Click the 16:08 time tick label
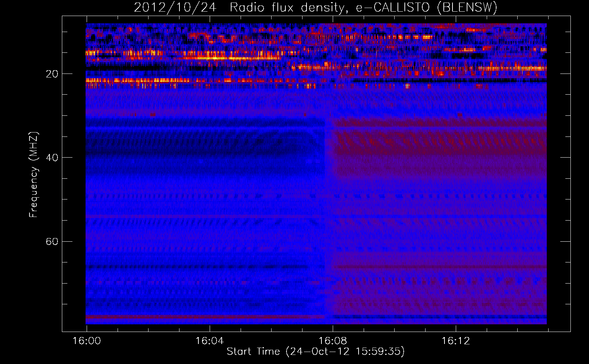The height and width of the screenshot is (364, 589). (x=333, y=341)
